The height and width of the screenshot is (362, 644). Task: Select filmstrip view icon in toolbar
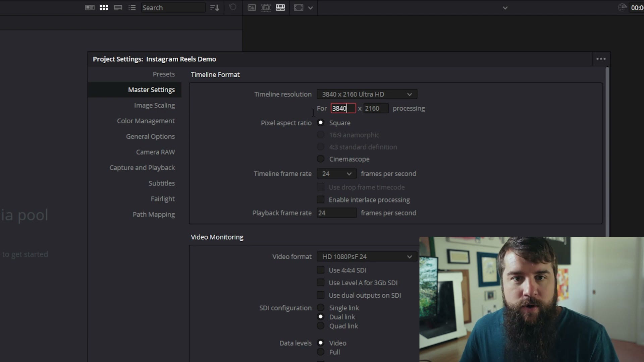[x=118, y=7]
